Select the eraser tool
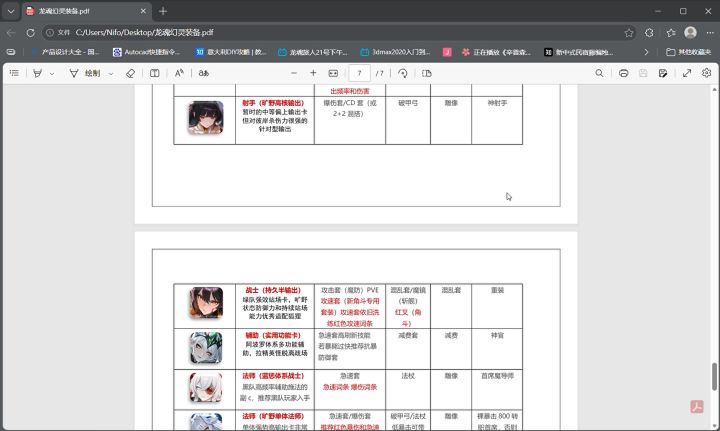This screenshot has height=431, width=720. (130, 73)
